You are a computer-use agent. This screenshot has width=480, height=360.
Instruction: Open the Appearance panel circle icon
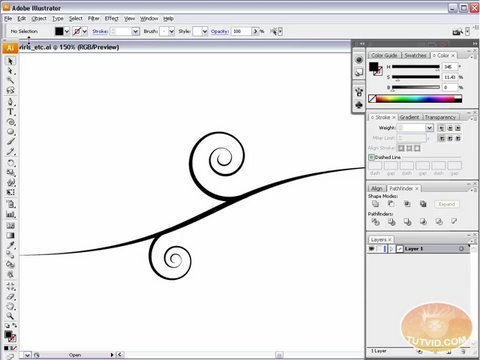[x=359, y=60]
